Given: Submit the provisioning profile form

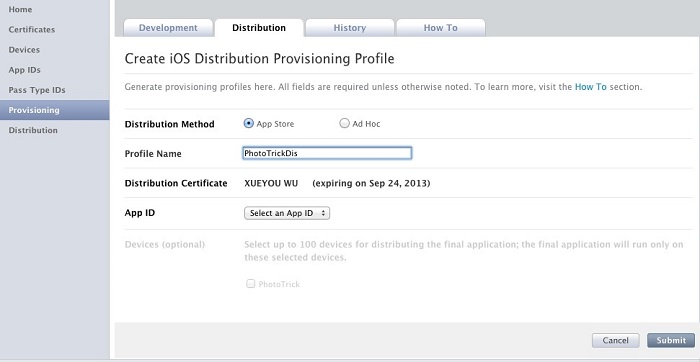Looking at the screenshot, I should (x=671, y=340).
